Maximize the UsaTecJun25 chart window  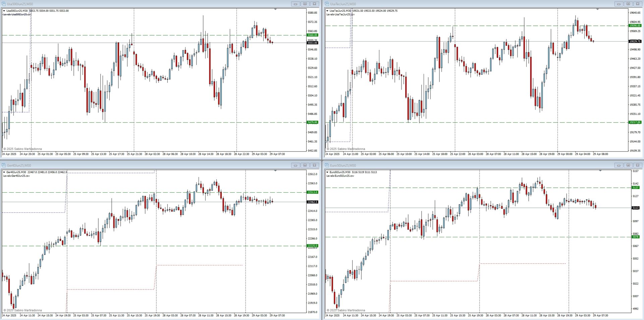click(x=628, y=4)
